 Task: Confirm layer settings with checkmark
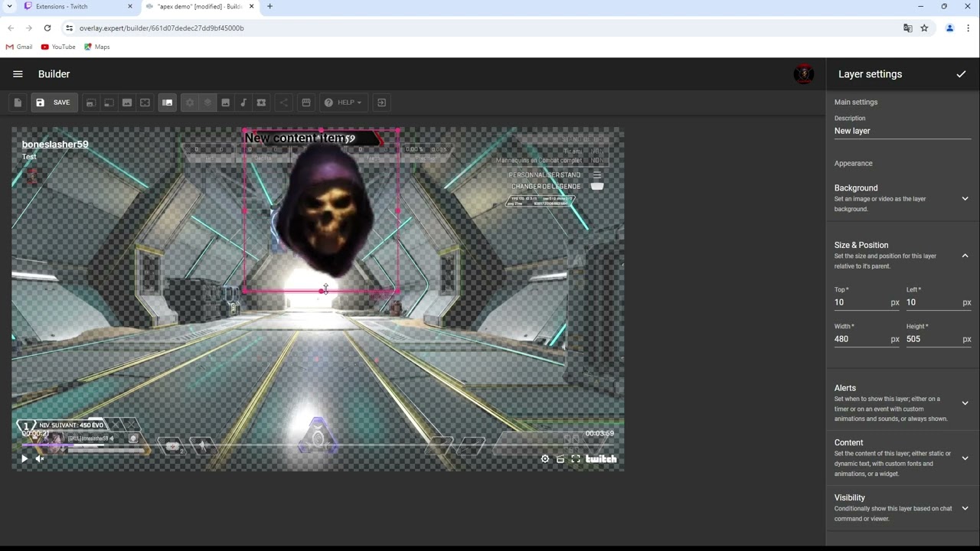click(961, 74)
